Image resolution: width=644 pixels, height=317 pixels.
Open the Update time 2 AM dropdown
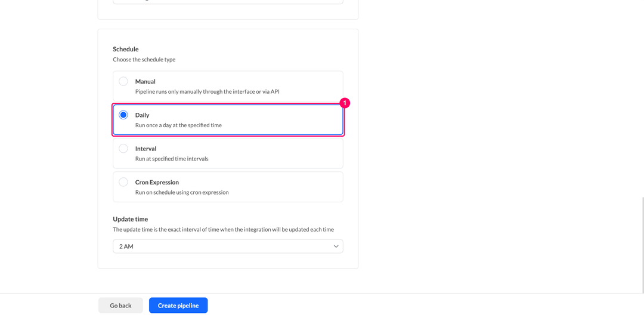coord(228,247)
